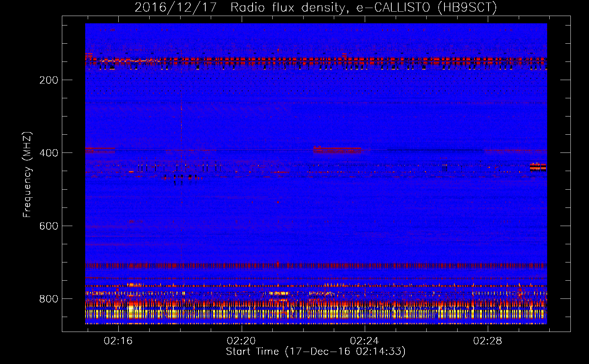The height and width of the screenshot is (364, 589).
Task: Select the 800 frequency axis label
Action: (x=49, y=299)
